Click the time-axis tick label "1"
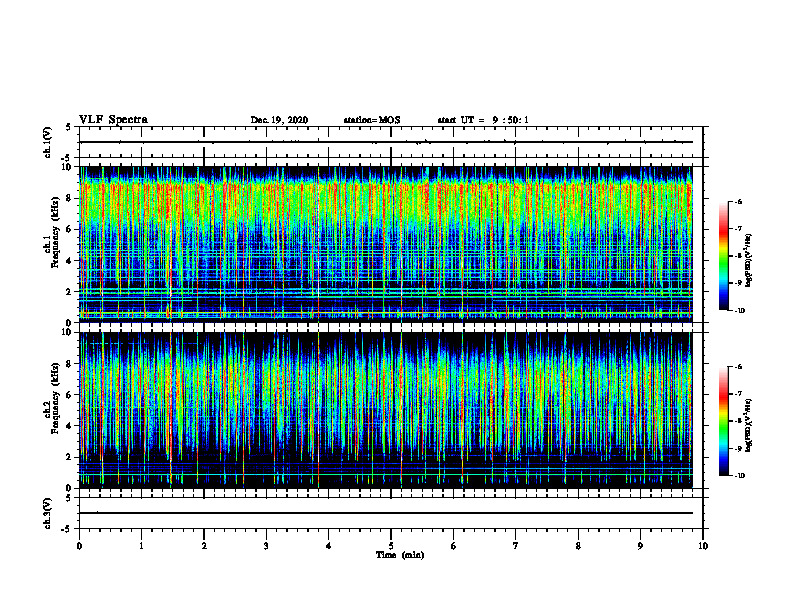This screenshot has width=792, height=612. [x=142, y=546]
